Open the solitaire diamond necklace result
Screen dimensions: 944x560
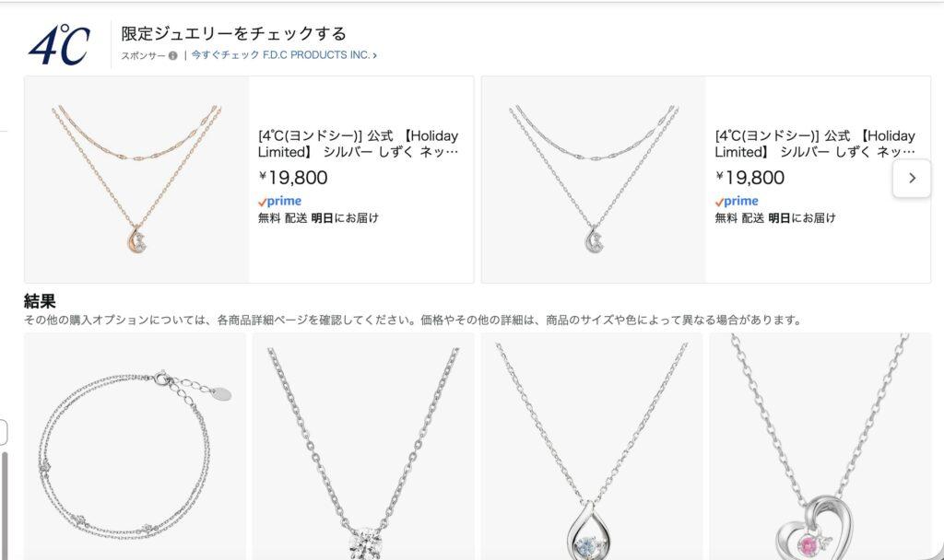(x=363, y=447)
